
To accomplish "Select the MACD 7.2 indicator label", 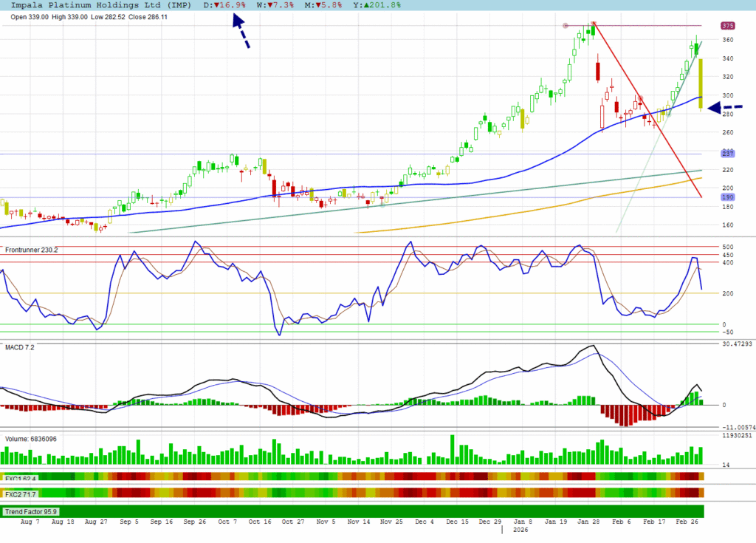I will tap(19, 346).
